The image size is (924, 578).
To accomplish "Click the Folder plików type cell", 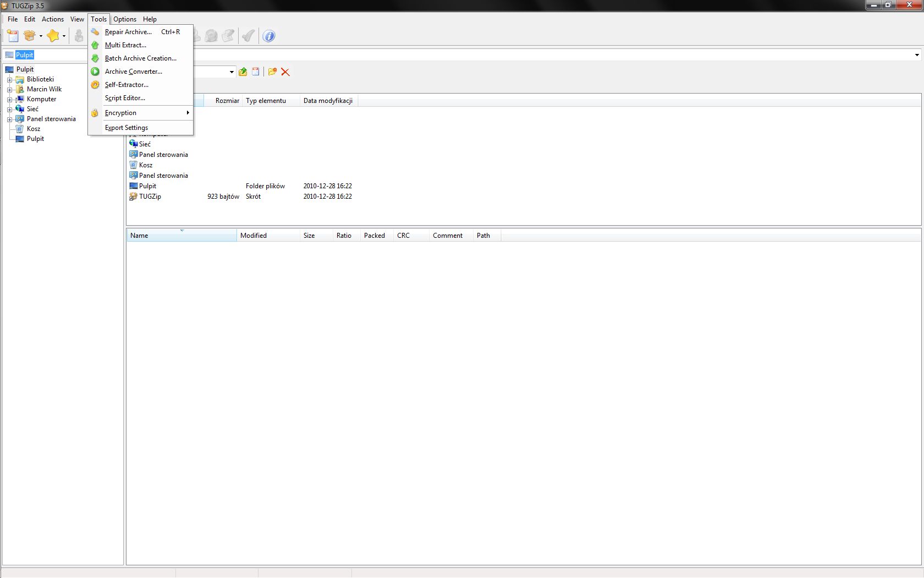I will pos(265,186).
